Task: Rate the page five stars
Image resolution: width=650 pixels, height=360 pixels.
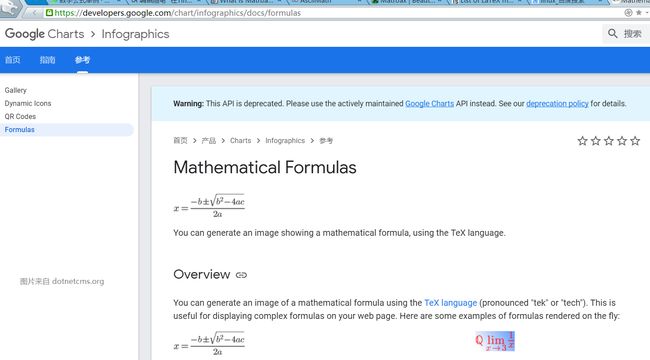Action: [635, 141]
